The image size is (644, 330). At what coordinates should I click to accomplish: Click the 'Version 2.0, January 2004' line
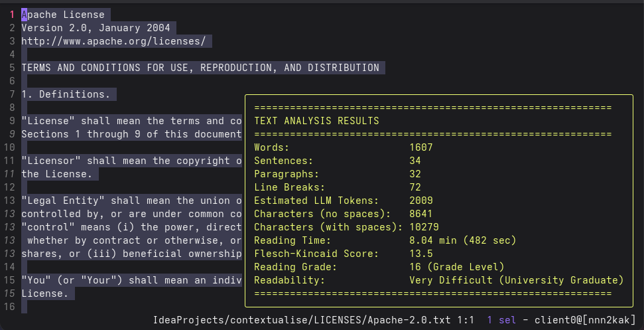click(x=96, y=28)
